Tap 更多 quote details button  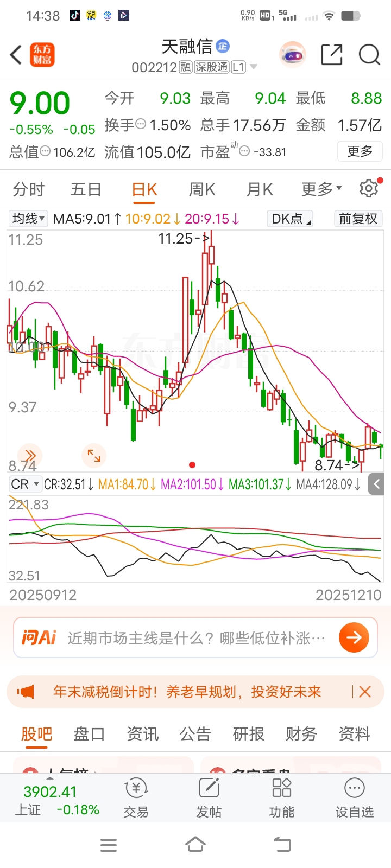(360, 151)
